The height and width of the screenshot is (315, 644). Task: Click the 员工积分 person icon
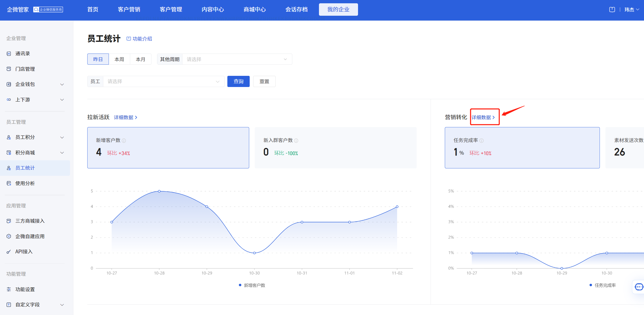click(x=9, y=137)
